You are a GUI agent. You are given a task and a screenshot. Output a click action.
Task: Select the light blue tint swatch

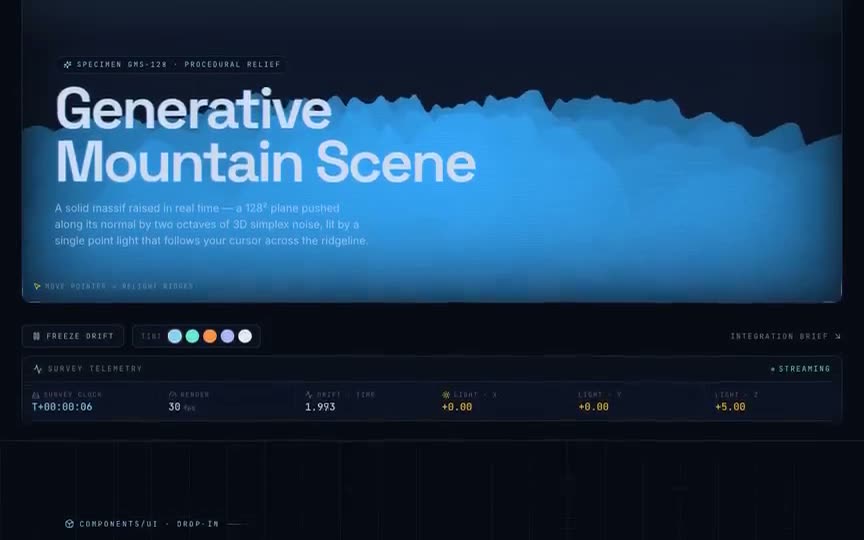tap(175, 336)
